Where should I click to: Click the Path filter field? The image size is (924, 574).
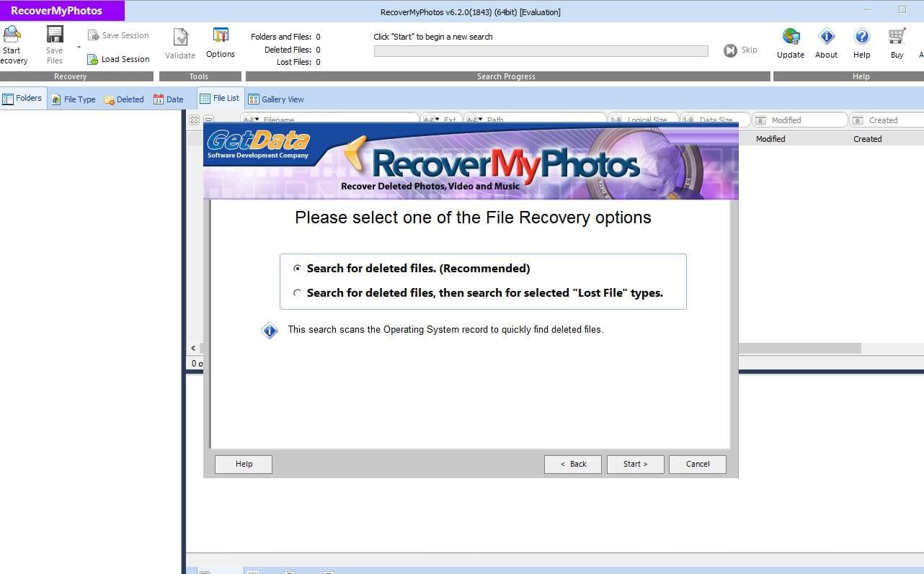tap(535, 120)
